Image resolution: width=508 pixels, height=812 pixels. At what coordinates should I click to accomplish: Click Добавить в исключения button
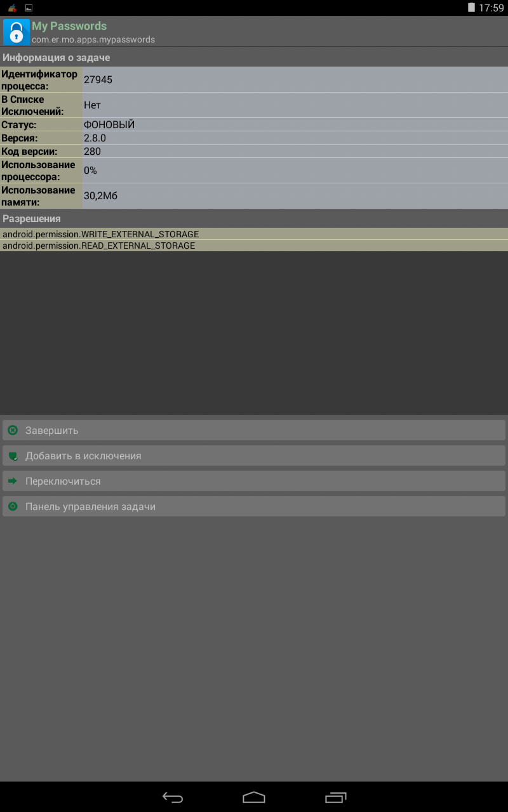click(254, 455)
